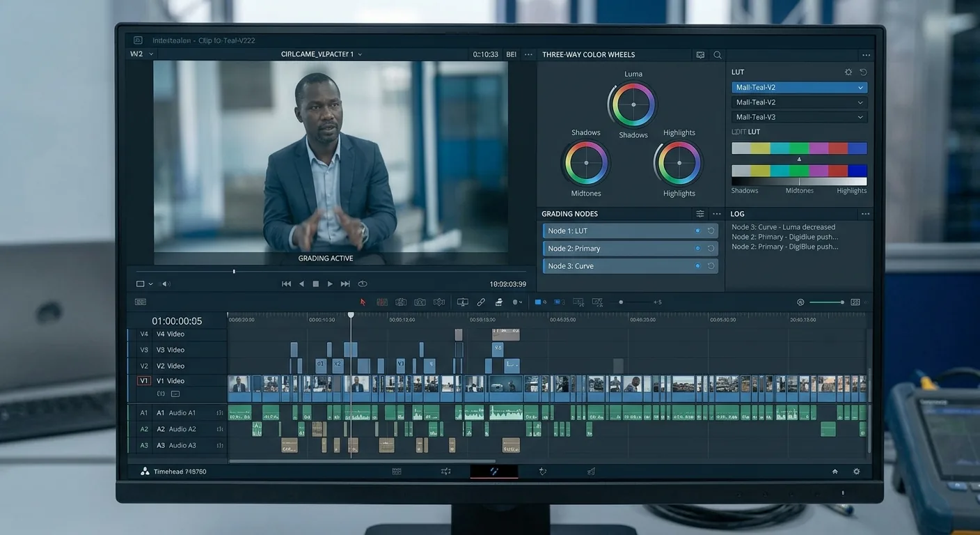Skip to the first frame
This screenshot has height=535, width=980.
click(286, 284)
